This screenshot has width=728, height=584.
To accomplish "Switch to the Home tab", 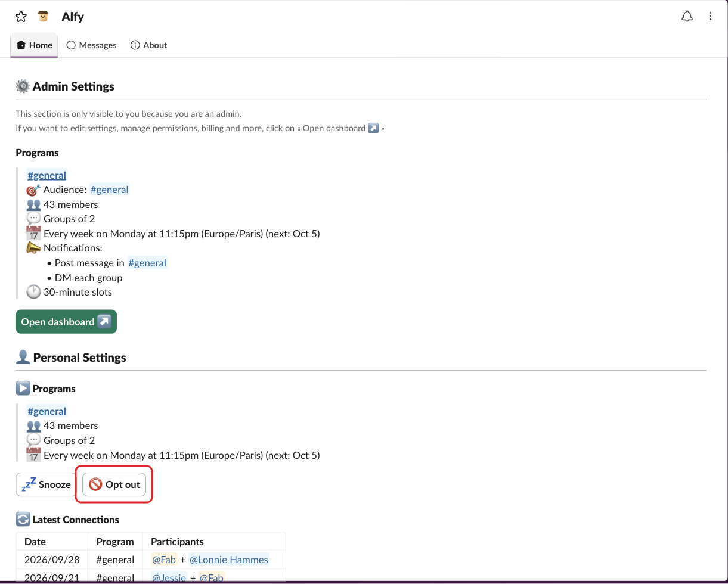I will (x=35, y=45).
